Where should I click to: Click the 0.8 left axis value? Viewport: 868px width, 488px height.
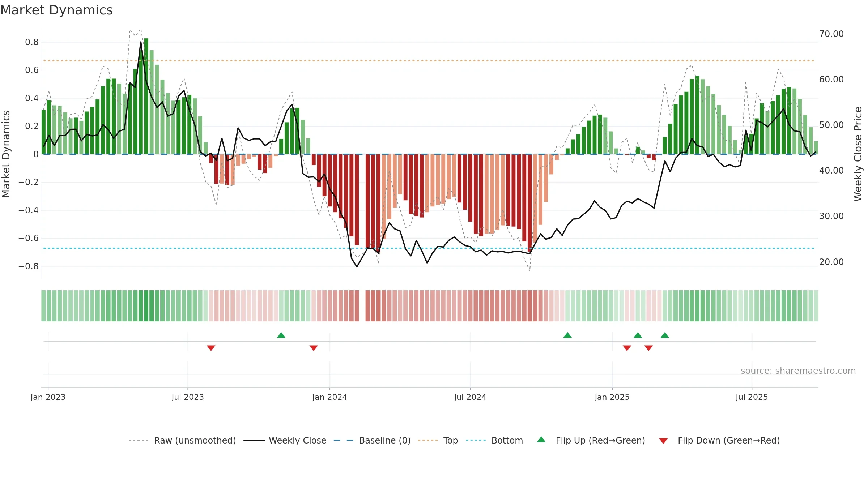pyautogui.click(x=32, y=42)
